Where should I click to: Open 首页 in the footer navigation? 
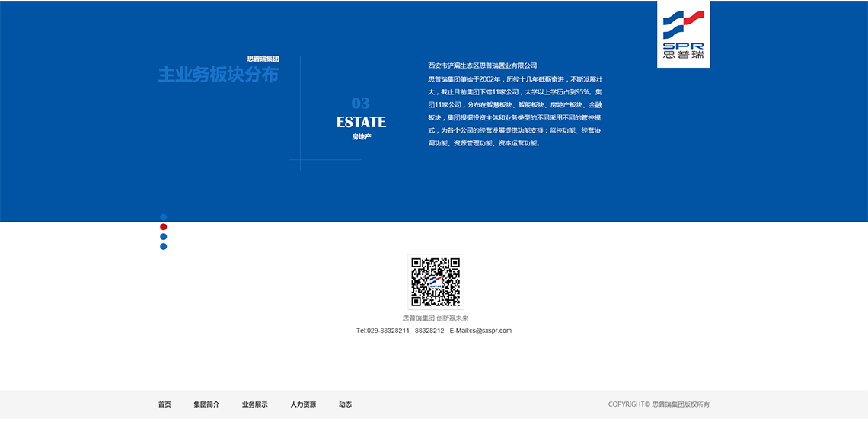[x=164, y=404]
